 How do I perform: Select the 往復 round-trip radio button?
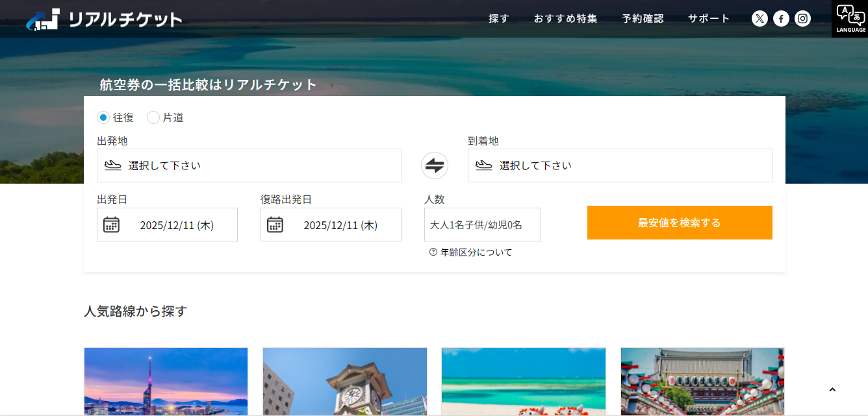click(x=103, y=117)
